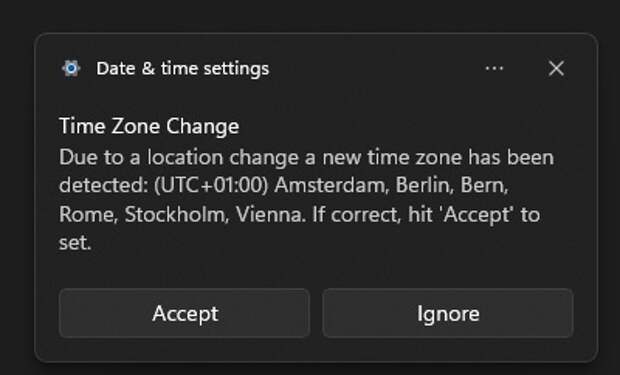
Task: Click 'new time zone' phrase in message body
Action: (392, 157)
